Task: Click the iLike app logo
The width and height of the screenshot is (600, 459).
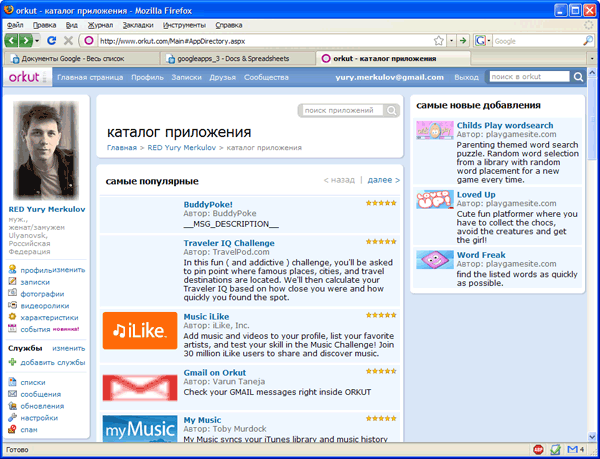Action: (140, 330)
